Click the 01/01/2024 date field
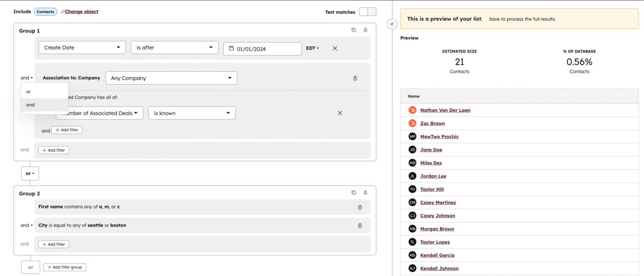The image size is (644, 276). [x=262, y=49]
